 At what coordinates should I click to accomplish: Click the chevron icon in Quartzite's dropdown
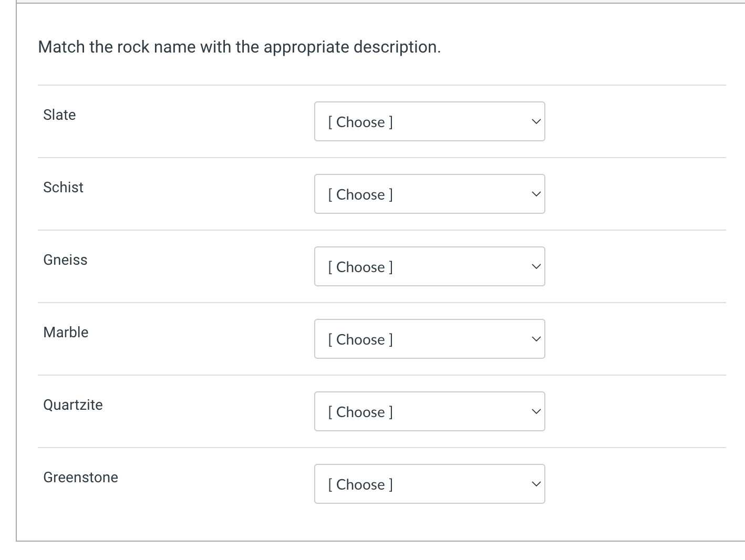click(x=535, y=411)
